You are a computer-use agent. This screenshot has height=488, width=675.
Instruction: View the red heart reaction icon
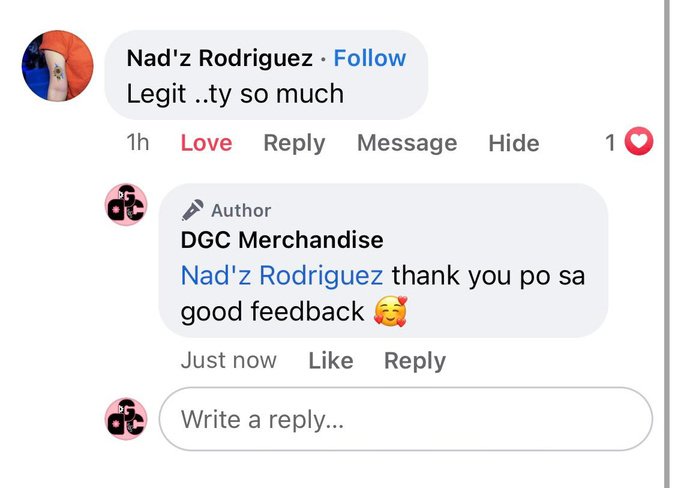point(639,141)
